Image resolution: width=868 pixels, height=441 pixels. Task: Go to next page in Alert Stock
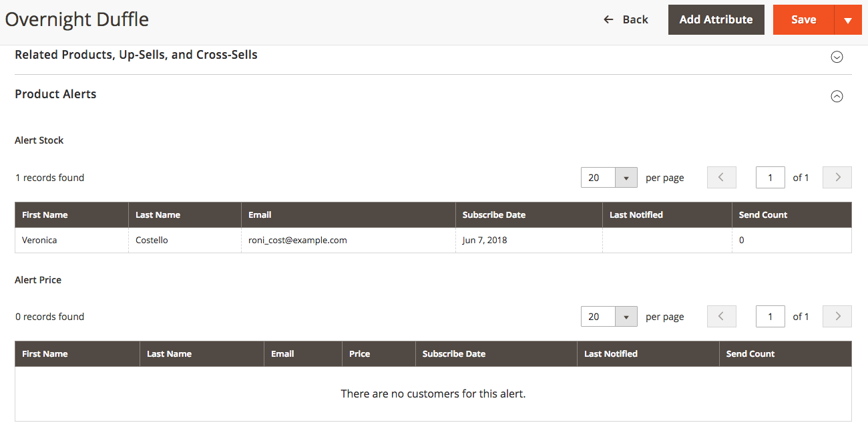point(837,178)
